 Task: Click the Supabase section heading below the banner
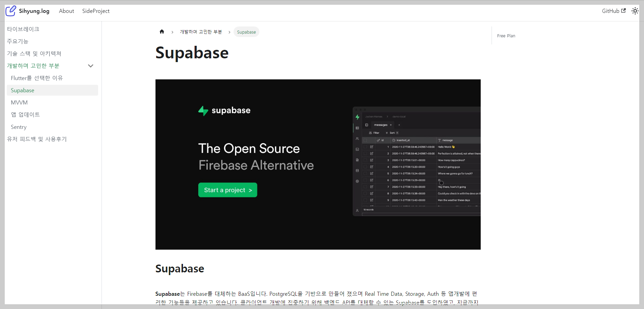coord(180,269)
